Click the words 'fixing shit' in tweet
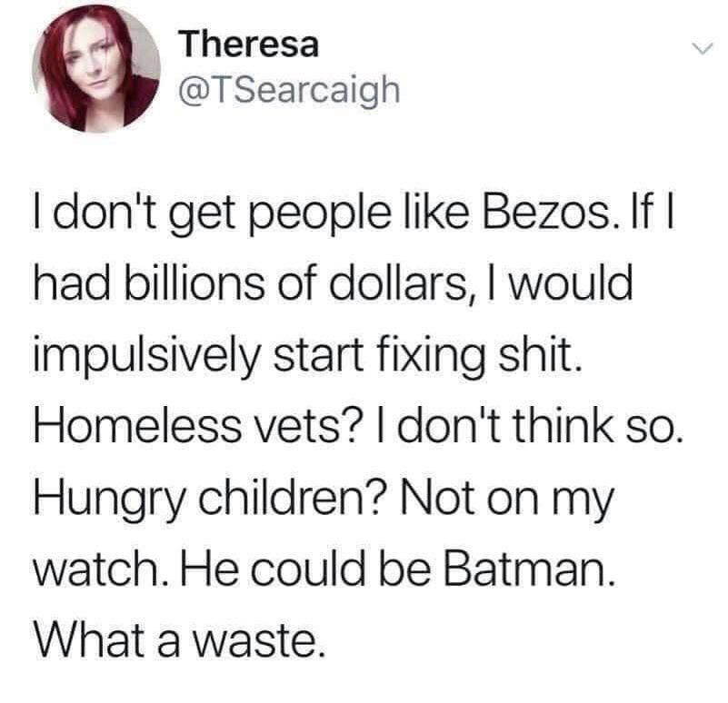728x703 pixels. coord(476,358)
